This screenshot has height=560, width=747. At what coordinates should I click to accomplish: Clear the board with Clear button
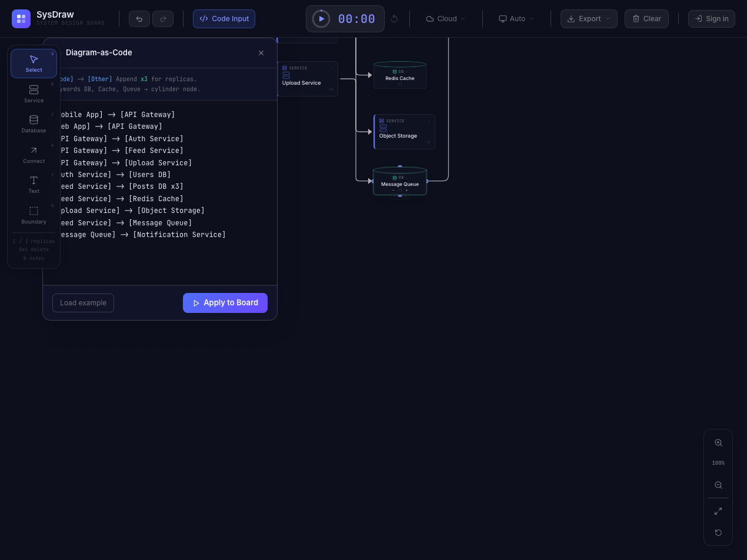coord(646,19)
